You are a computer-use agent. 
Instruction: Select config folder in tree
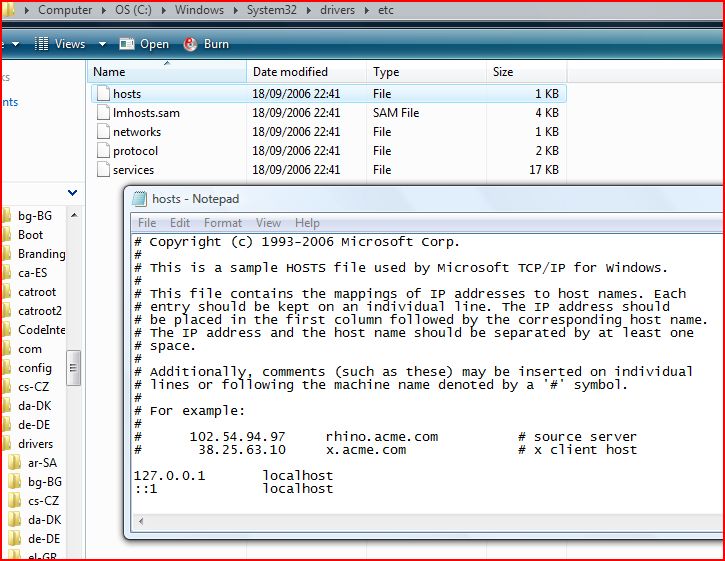pyautogui.click(x=35, y=368)
